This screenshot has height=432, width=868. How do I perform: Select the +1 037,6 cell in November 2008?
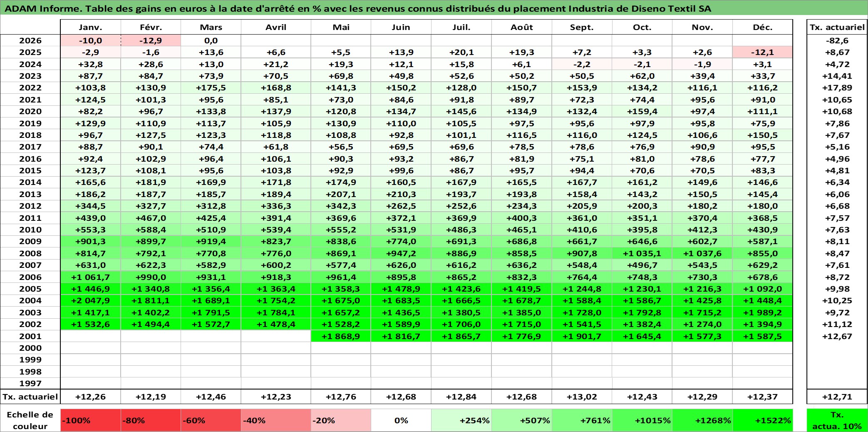(702, 253)
